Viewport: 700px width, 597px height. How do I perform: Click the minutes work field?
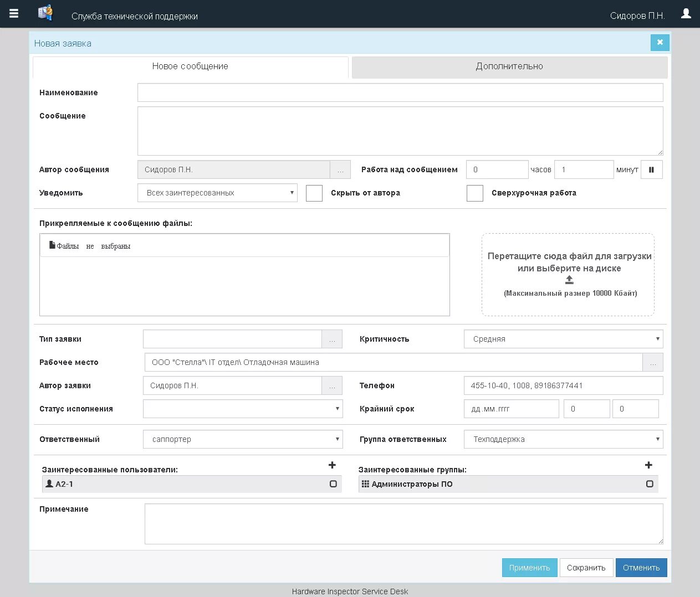click(584, 169)
